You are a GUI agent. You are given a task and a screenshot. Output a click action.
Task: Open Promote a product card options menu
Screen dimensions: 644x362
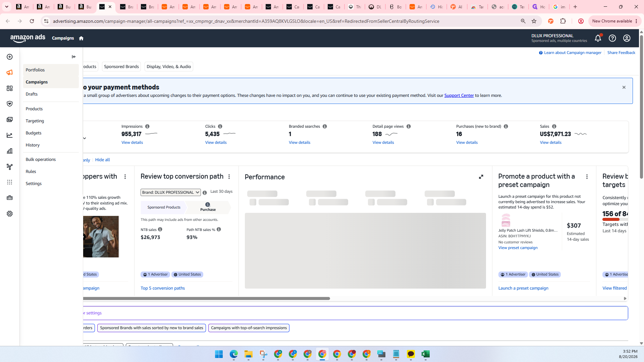coord(587,177)
